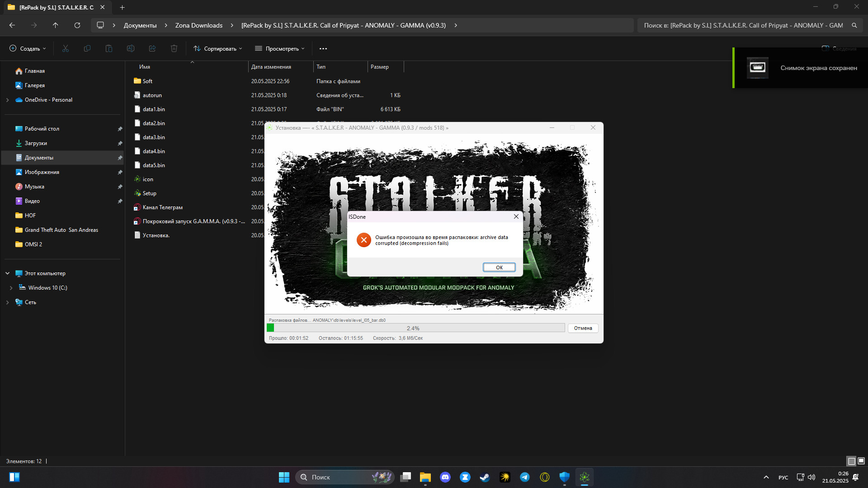Click the Copy toolbar icon
Image resolution: width=868 pixels, height=488 pixels.
point(87,48)
